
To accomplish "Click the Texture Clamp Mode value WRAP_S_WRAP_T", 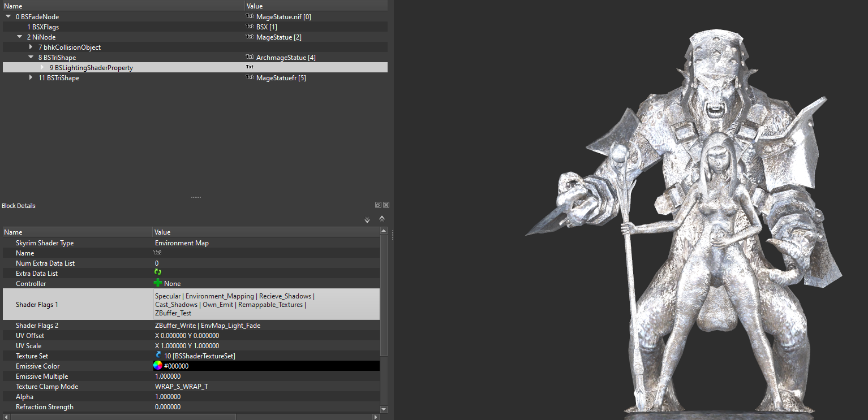I will coord(181,387).
